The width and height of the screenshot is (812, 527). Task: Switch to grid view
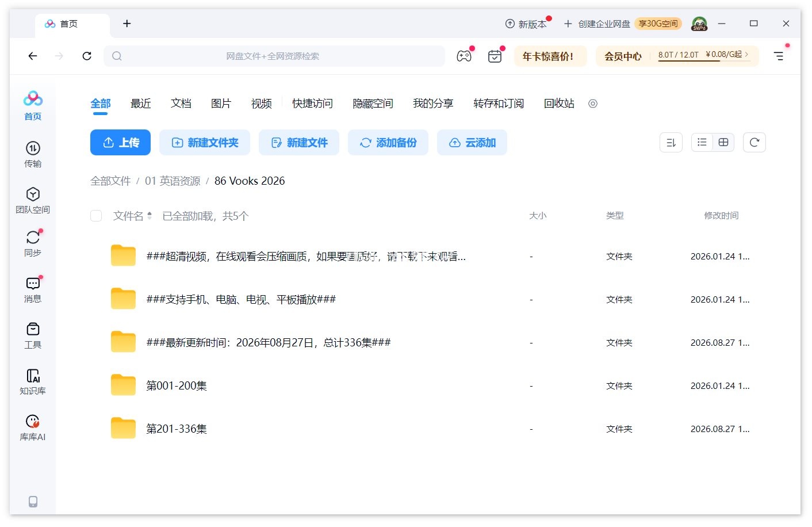pos(723,142)
